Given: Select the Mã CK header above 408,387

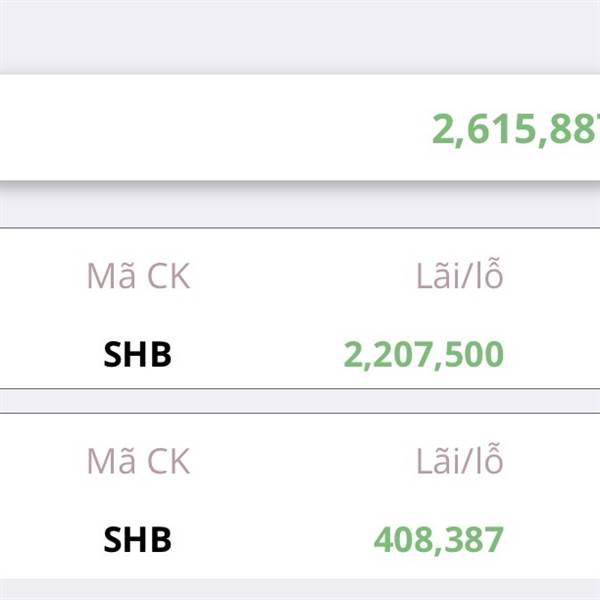Looking at the screenshot, I should 138,461.
